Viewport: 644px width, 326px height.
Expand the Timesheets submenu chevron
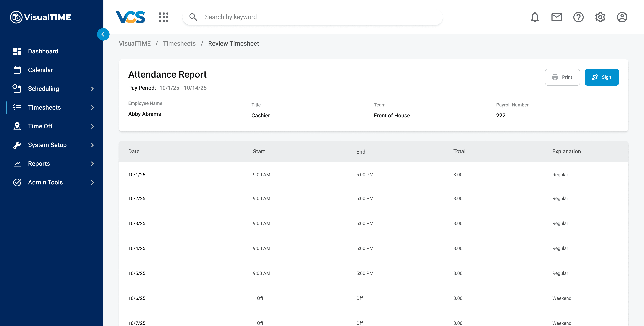(x=93, y=107)
